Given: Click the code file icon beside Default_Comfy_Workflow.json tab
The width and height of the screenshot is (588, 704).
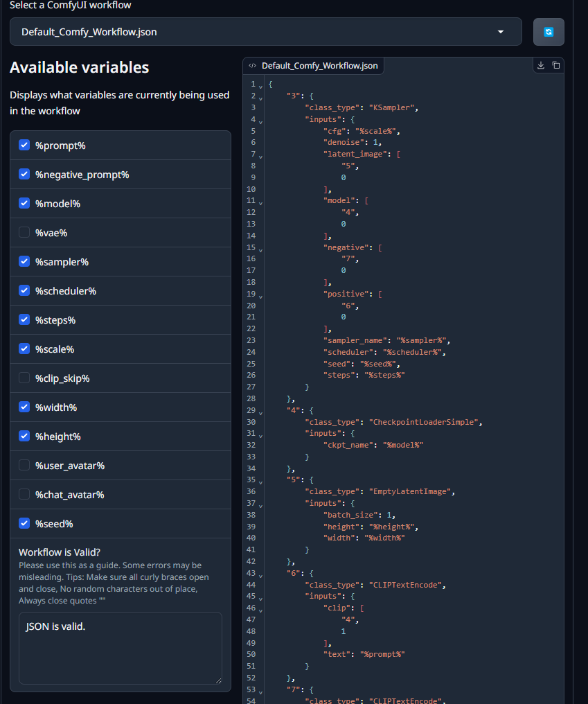Looking at the screenshot, I should [x=253, y=66].
